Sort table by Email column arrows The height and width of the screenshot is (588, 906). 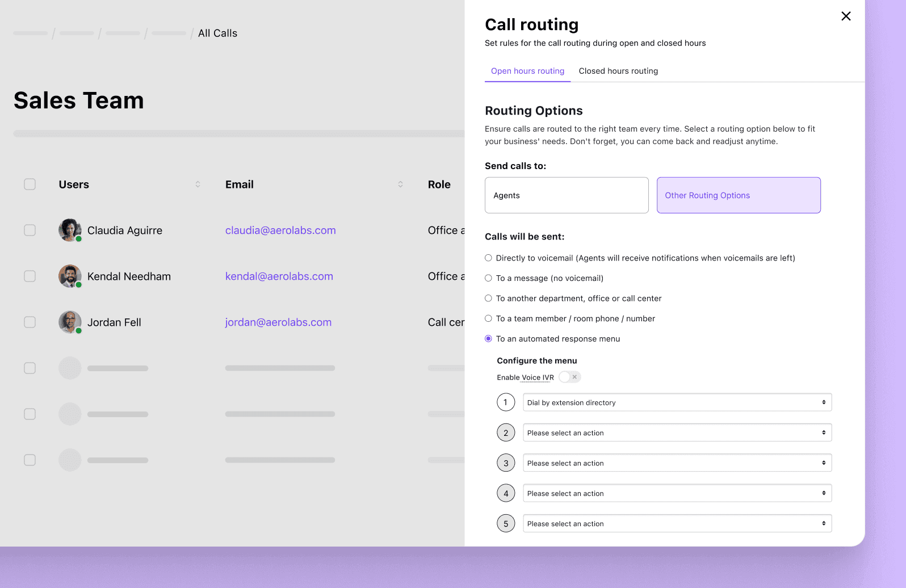(x=400, y=184)
